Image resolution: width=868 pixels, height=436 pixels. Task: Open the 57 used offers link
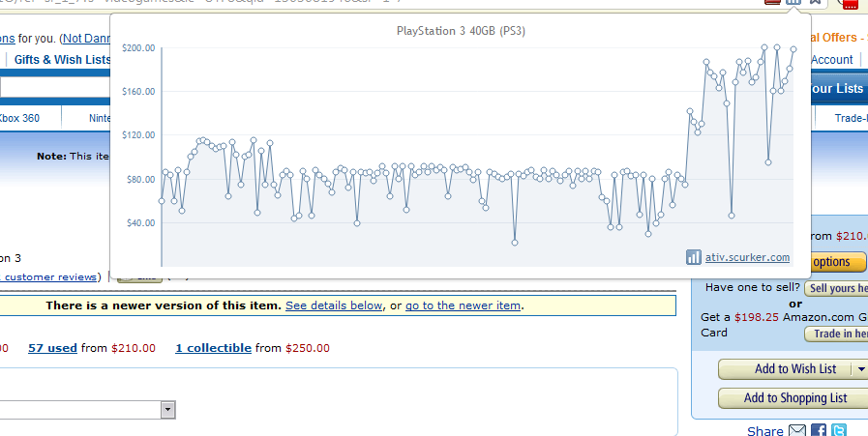(52, 348)
